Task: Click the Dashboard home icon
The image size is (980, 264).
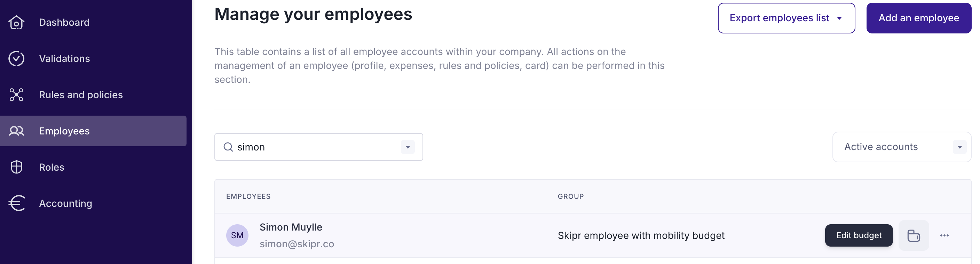Action: tap(16, 23)
